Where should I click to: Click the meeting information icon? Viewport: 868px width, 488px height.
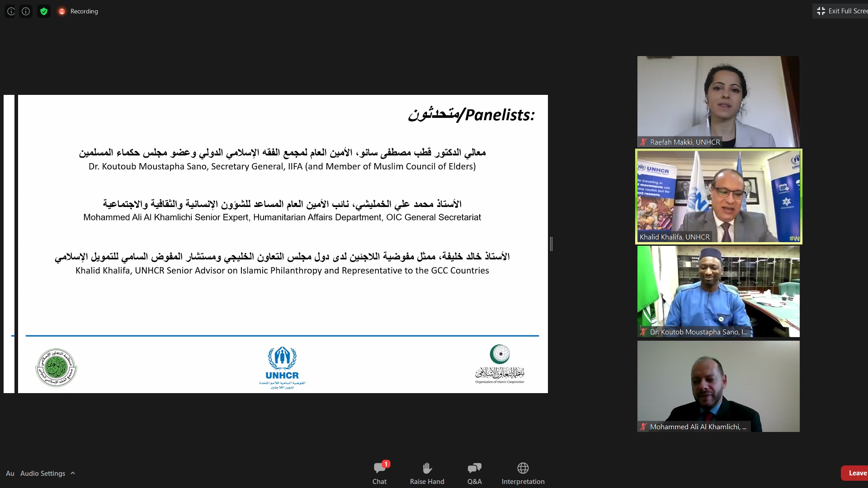pyautogui.click(x=26, y=11)
